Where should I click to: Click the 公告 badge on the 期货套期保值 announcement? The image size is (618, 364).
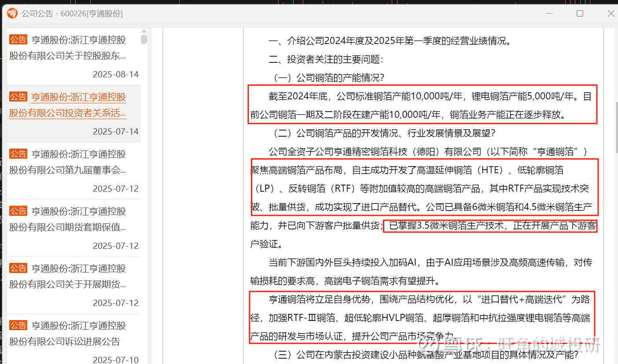click(18, 211)
